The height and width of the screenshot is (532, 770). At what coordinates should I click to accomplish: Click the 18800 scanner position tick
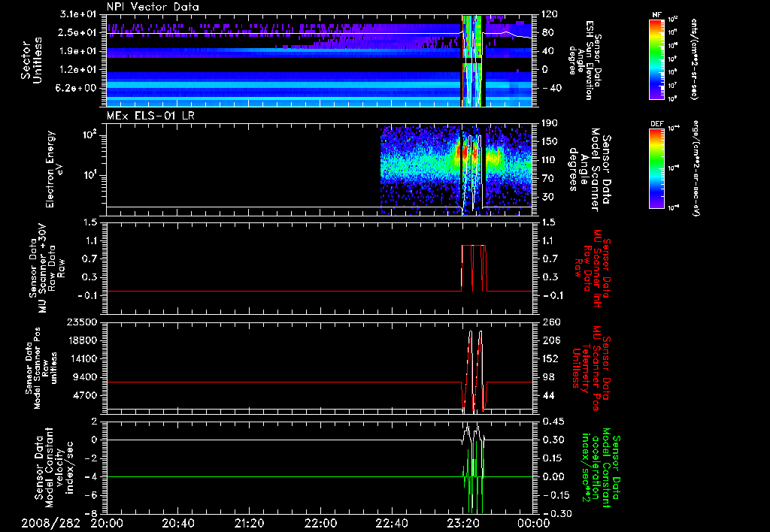(83, 340)
